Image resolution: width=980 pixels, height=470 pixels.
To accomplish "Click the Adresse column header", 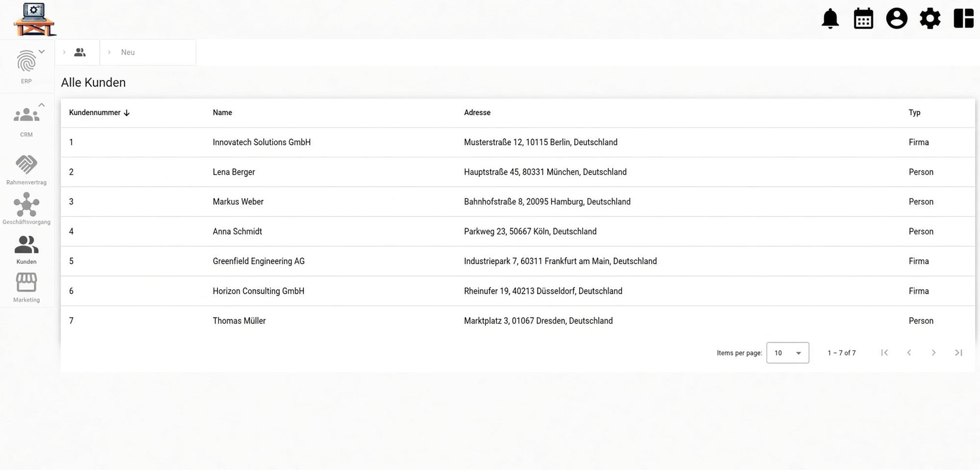I will pos(477,113).
